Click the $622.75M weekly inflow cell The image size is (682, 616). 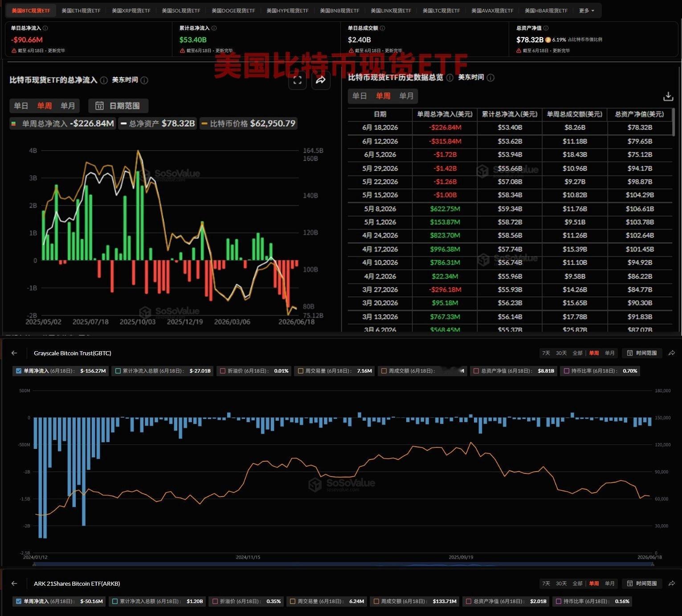pyautogui.click(x=445, y=209)
